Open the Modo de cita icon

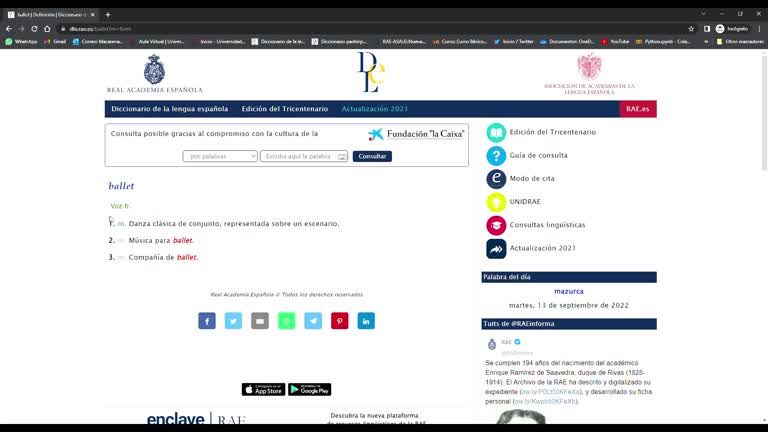pyautogui.click(x=496, y=179)
